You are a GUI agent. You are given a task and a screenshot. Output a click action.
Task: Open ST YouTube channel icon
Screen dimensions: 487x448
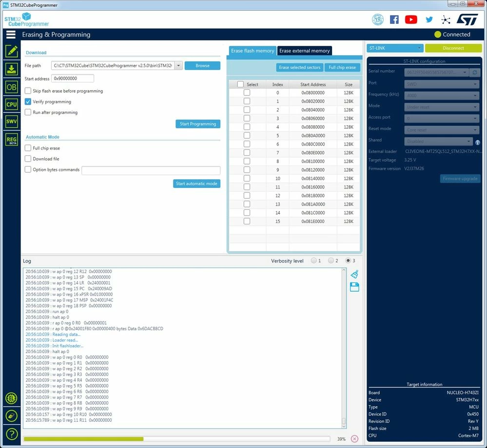[411, 19]
